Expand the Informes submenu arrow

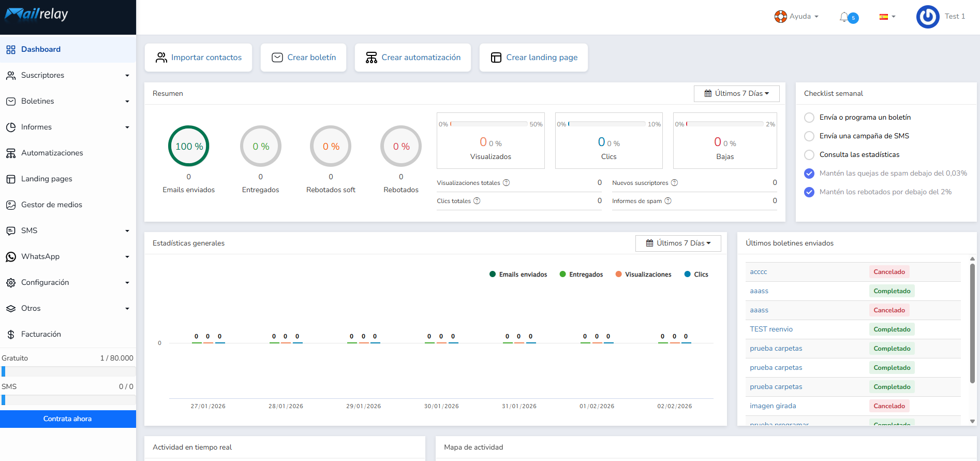[127, 127]
